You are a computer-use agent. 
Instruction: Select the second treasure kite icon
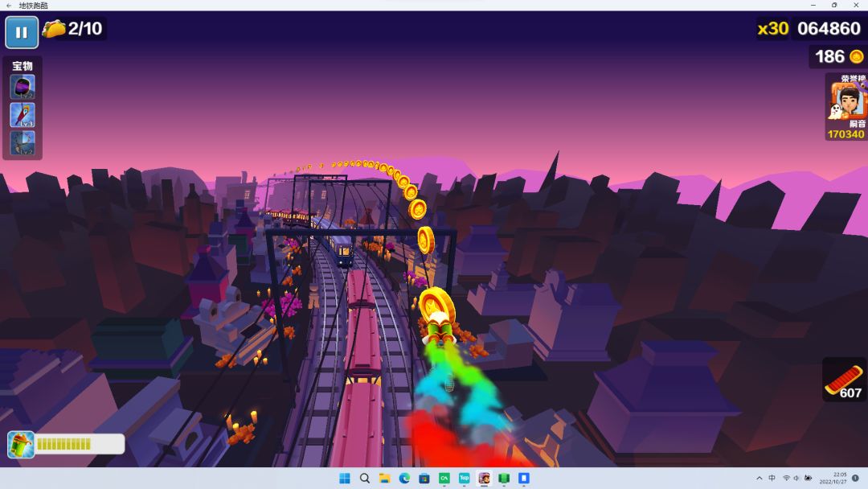pos(23,115)
